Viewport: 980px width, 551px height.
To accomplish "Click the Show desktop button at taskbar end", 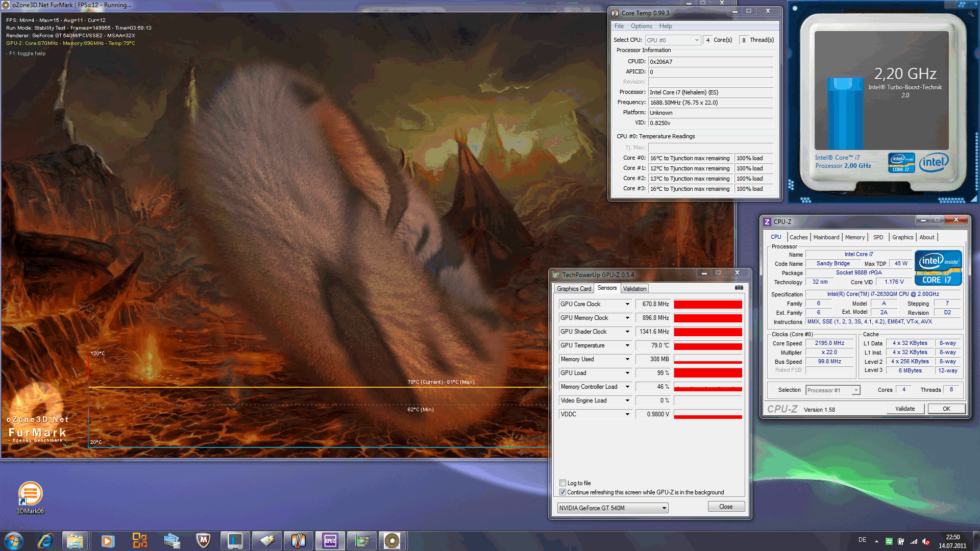I will (x=976, y=541).
